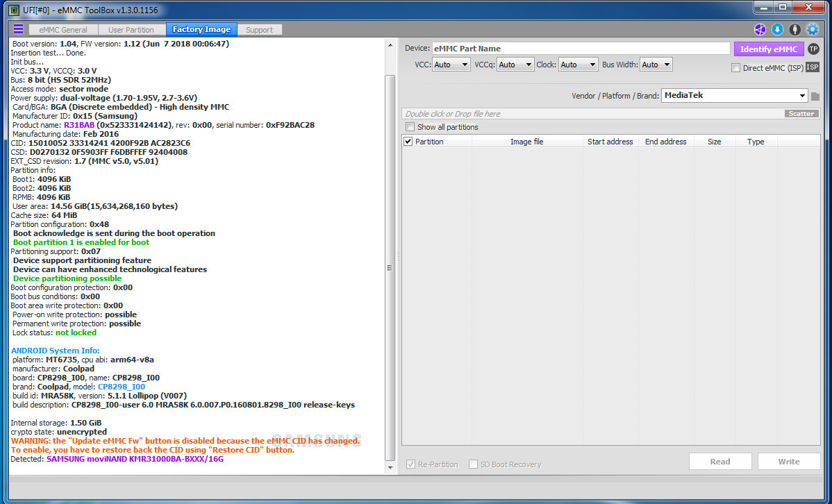Open settings with the blue gear icon
The height and width of the screenshot is (504, 832).
(x=813, y=29)
